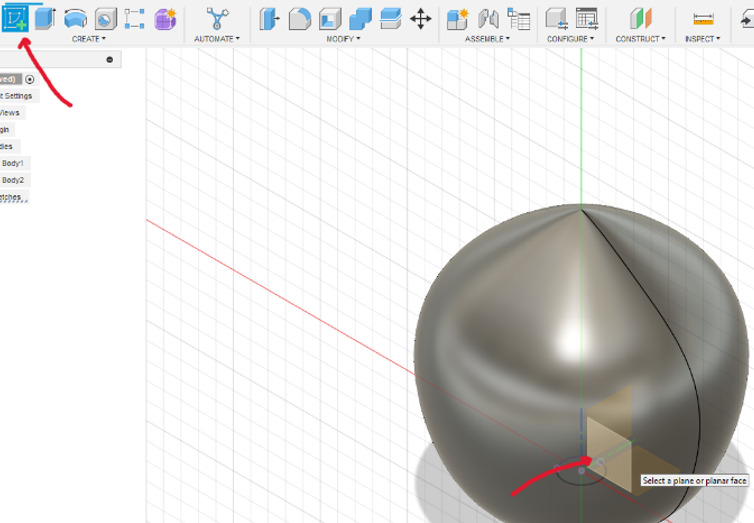Expand the INSPECT dropdown

(703, 39)
